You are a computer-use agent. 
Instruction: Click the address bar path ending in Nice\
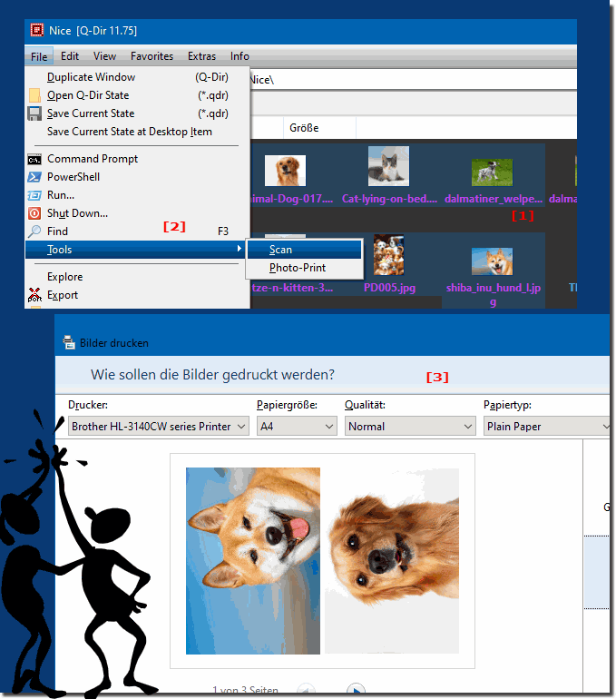413,80
